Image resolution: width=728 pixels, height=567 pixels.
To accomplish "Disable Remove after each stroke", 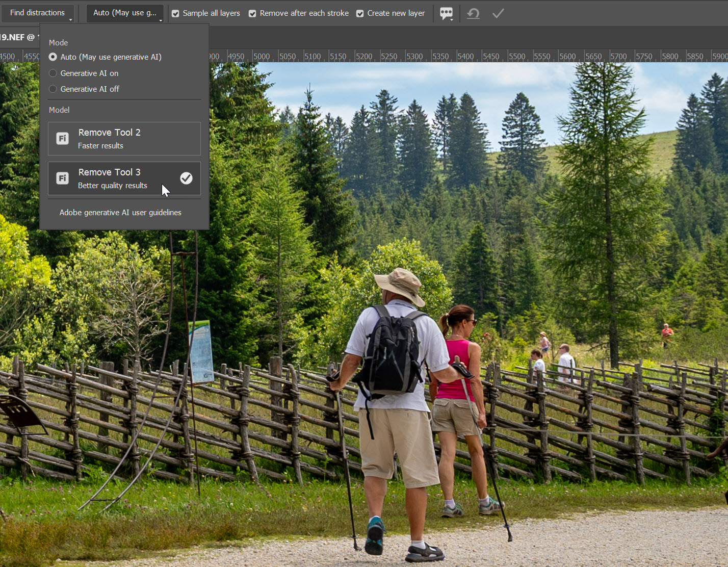I will (x=252, y=13).
